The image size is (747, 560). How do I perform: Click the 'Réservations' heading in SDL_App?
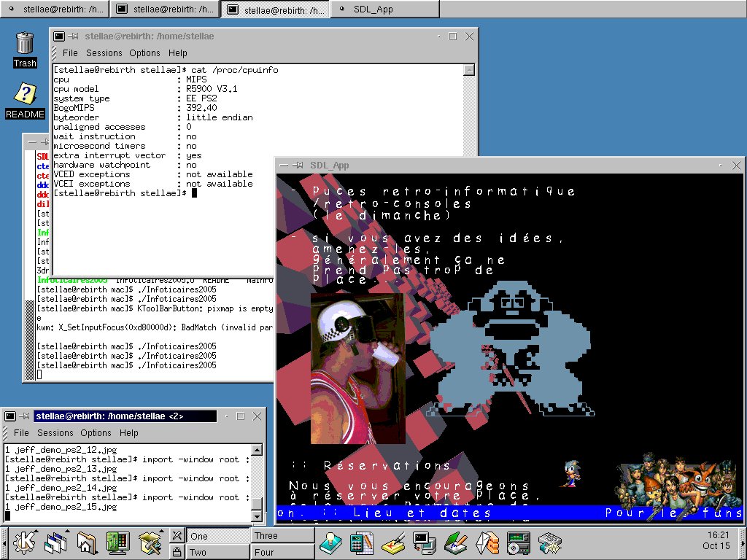(387, 466)
